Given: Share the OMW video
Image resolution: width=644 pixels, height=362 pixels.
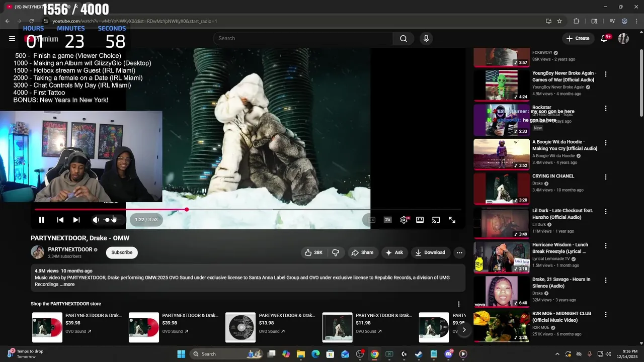Looking at the screenshot, I should point(362,252).
